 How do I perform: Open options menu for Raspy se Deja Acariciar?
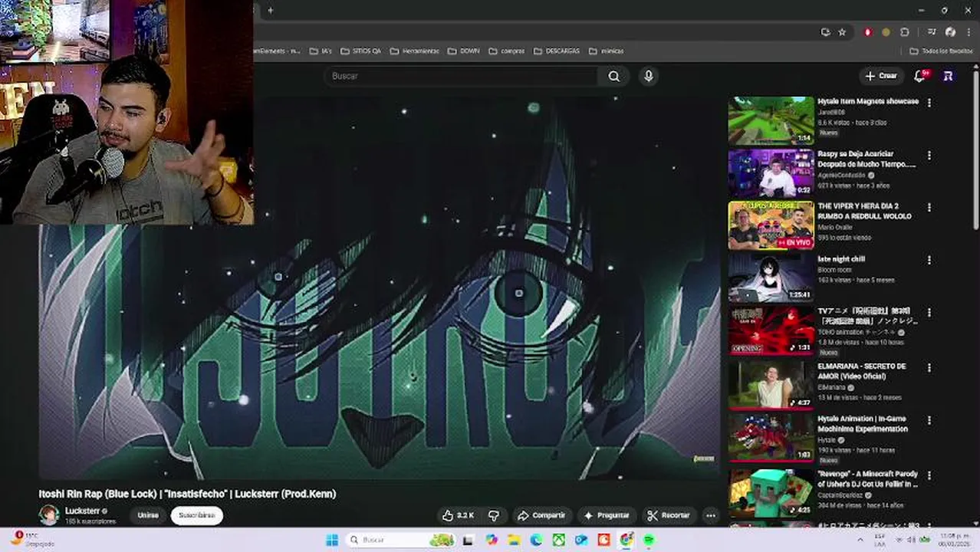[929, 155]
